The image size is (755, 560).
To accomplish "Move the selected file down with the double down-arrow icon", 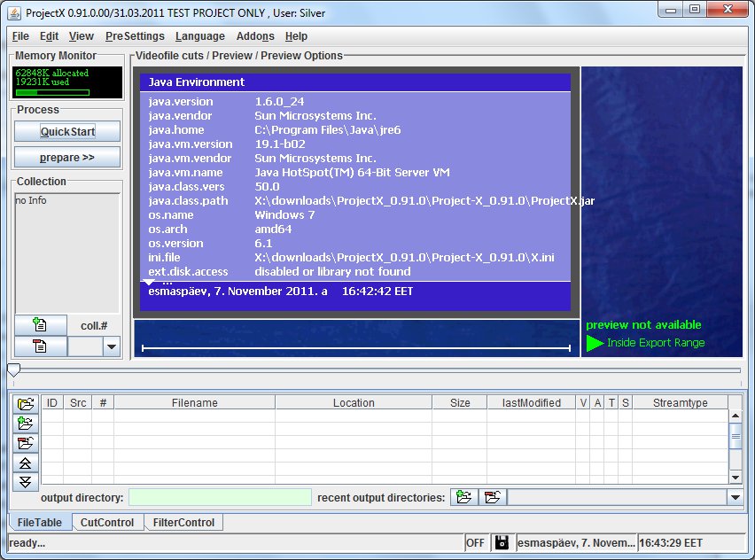I will [26, 482].
